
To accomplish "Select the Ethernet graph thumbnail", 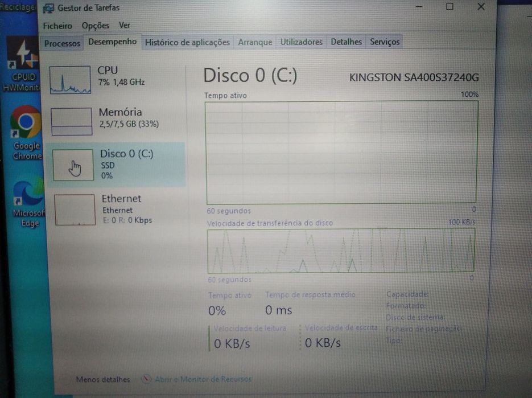I will click(75, 210).
